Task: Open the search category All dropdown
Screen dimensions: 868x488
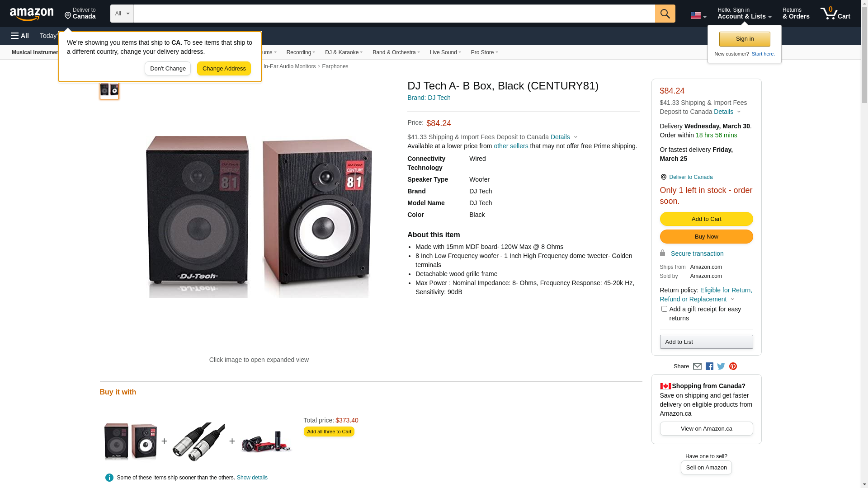Action: (122, 14)
